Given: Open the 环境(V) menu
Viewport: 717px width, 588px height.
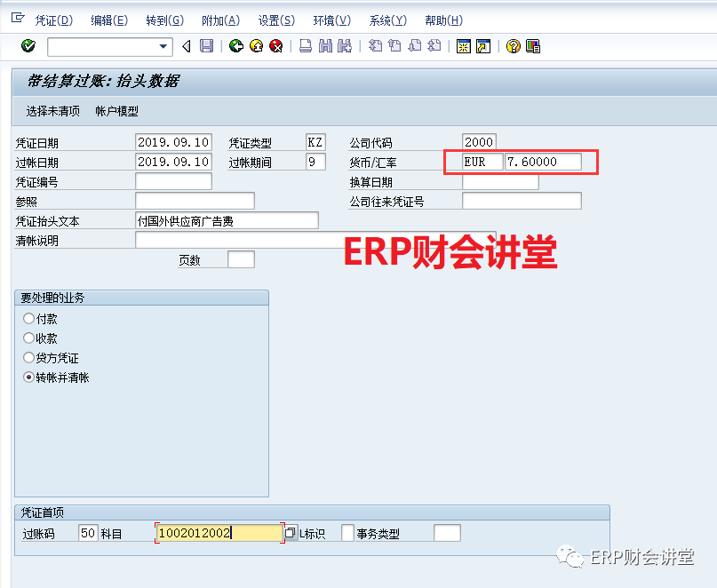Looking at the screenshot, I should pyautogui.click(x=331, y=20).
